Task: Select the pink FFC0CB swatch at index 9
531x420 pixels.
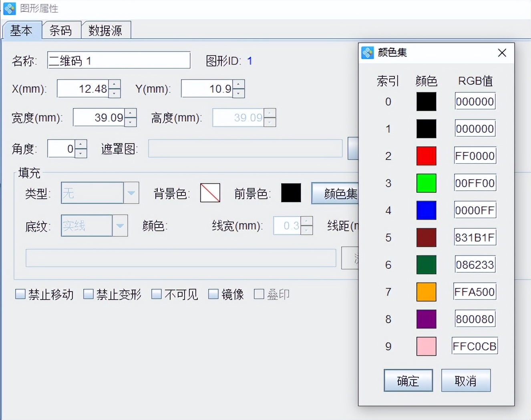Action: pos(426,346)
